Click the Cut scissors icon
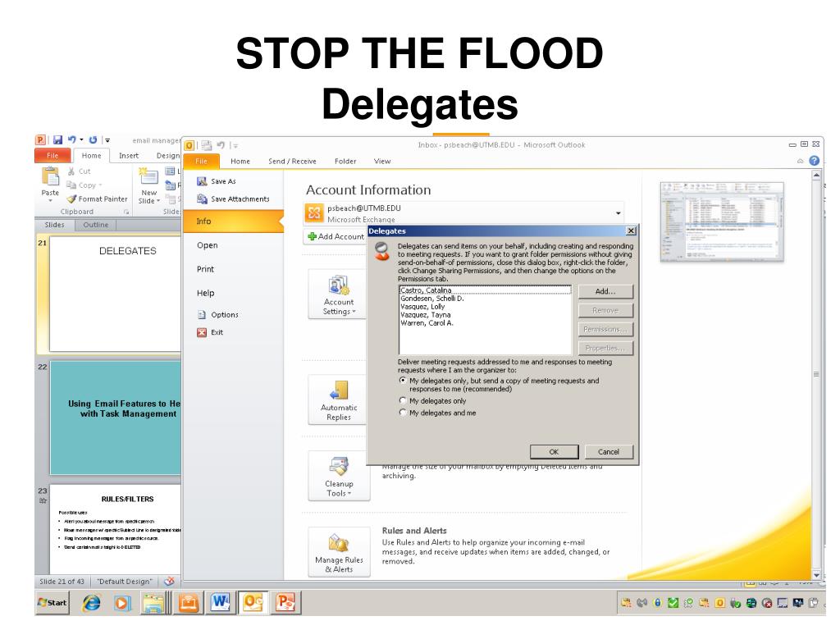 pyautogui.click(x=71, y=171)
